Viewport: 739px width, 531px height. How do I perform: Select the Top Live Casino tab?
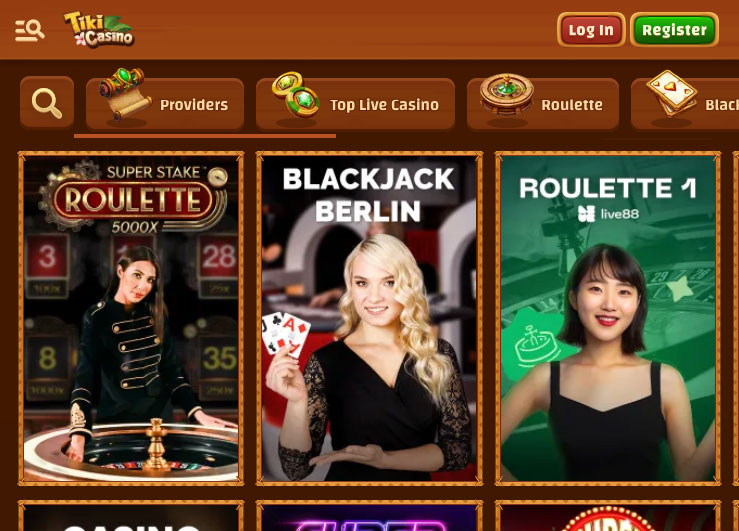pos(355,104)
